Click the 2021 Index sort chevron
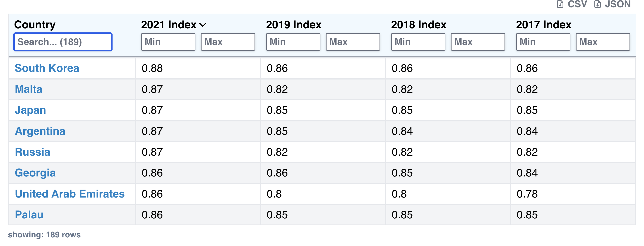Viewport: 644px width, 246px height. pyautogui.click(x=203, y=25)
